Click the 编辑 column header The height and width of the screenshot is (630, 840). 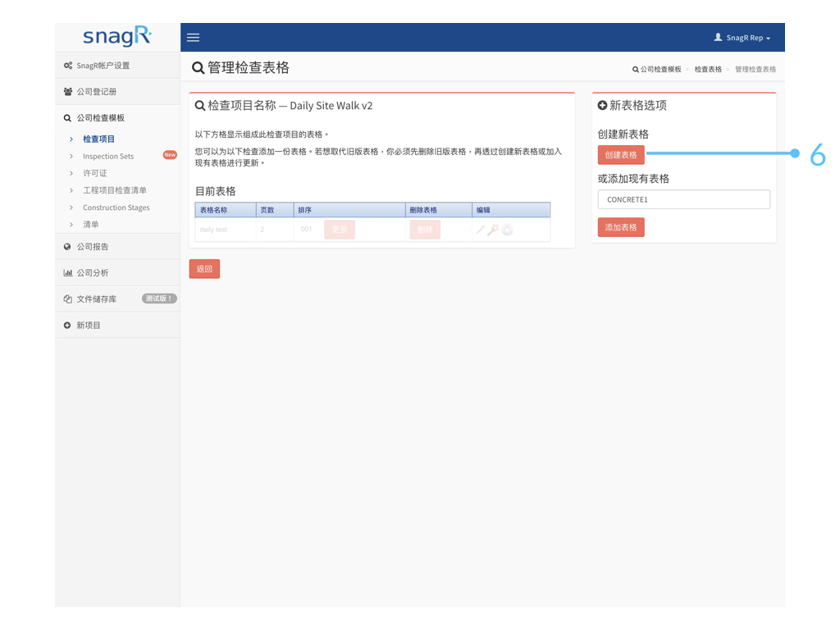click(x=511, y=210)
